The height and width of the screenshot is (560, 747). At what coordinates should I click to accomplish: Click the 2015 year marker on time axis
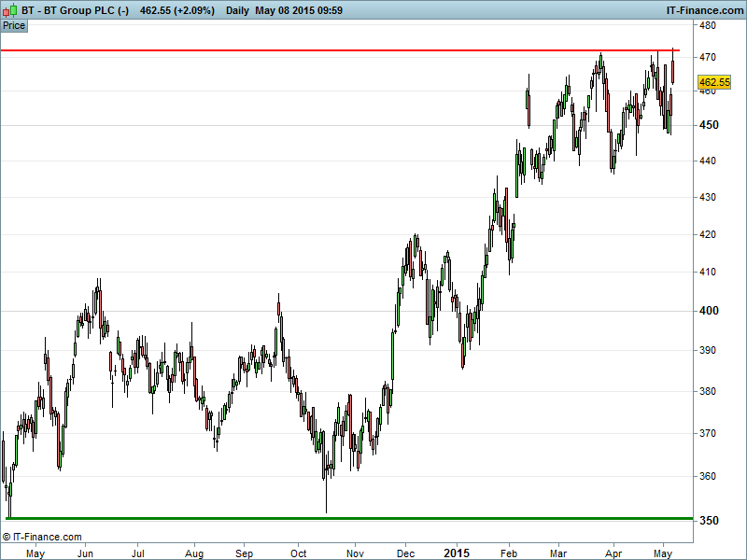458,553
